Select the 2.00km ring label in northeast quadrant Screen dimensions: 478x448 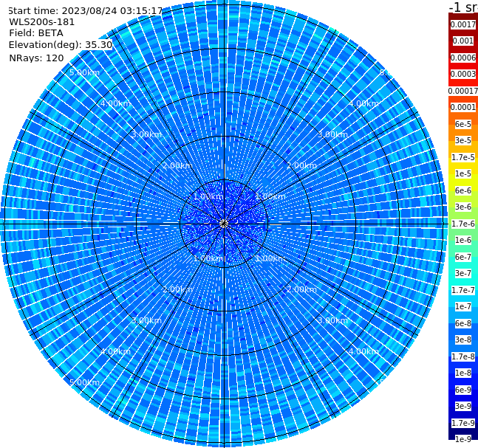click(301, 165)
